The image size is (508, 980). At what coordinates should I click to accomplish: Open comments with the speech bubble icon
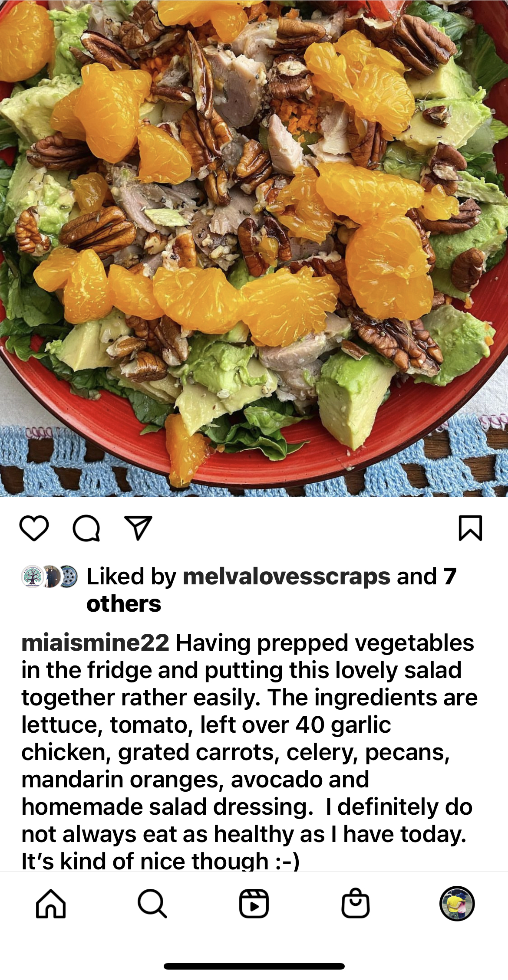pyautogui.click(x=86, y=528)
